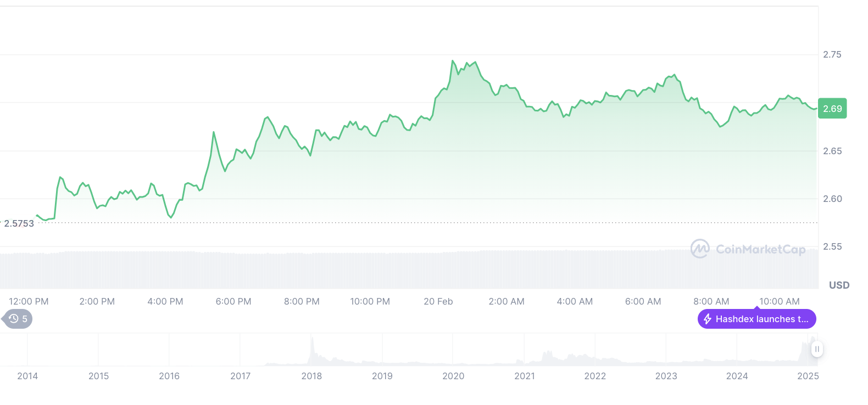Click the Hashdex launches news tag
This screenshot has height=405, width=868.
(757, 318)
